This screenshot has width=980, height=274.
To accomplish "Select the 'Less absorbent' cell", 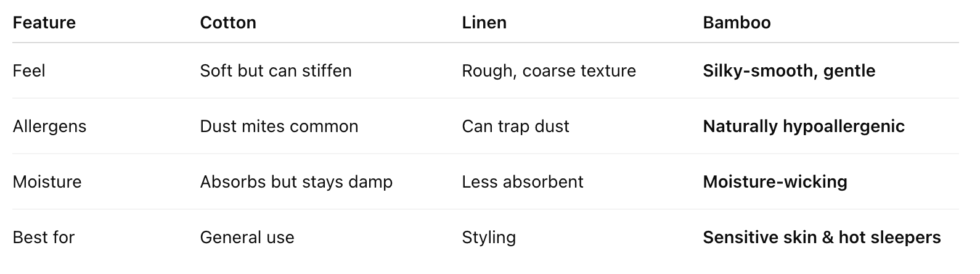I will pyautogui.click(x=523, y=182).
